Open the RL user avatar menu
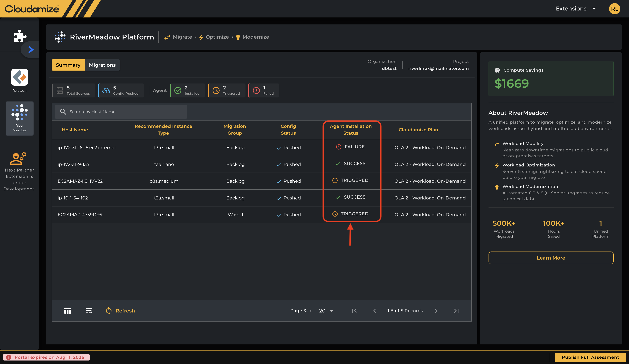 614,9
